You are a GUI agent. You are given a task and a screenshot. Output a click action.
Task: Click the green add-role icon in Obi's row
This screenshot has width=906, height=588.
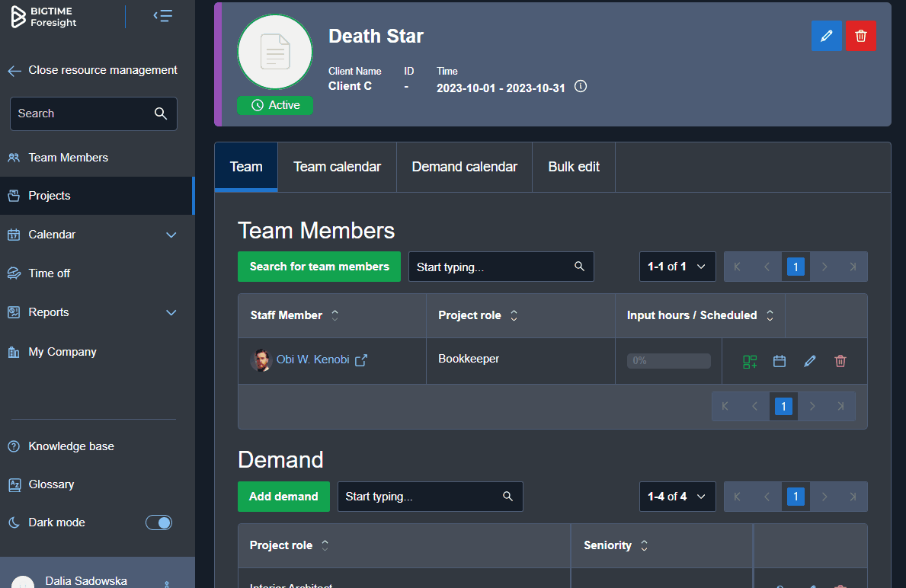tap(749, 361)
